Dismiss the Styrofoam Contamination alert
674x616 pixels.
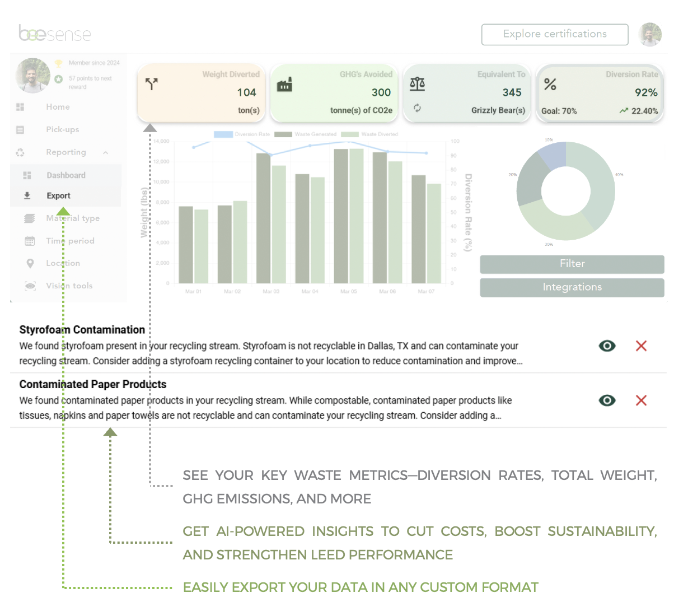point(641,346)
